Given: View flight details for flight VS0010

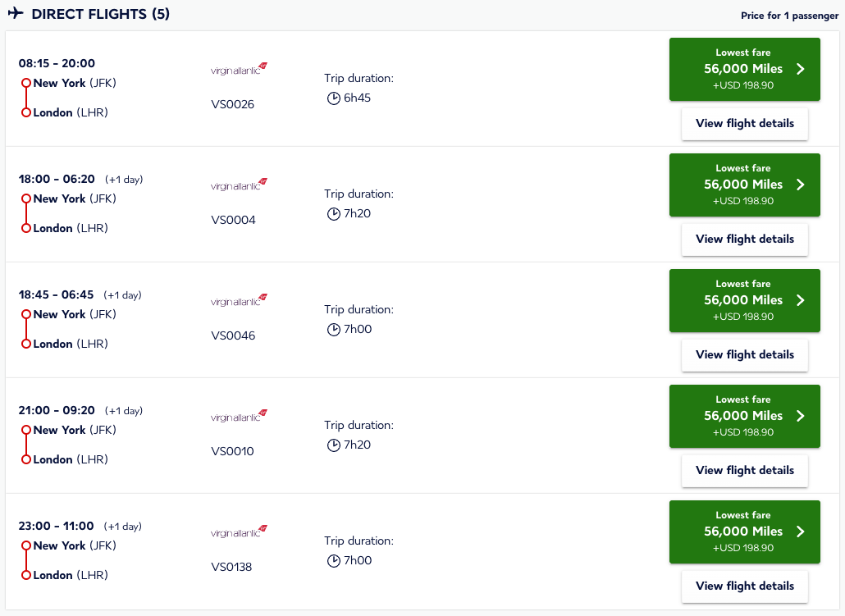Looking at the screenshot, I should tap(744, 470).
